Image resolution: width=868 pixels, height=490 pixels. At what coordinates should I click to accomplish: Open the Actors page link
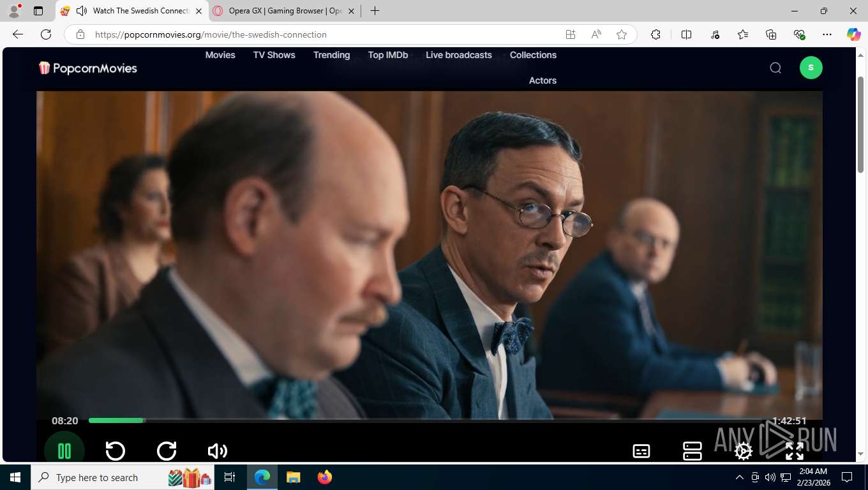click(542, 80)
